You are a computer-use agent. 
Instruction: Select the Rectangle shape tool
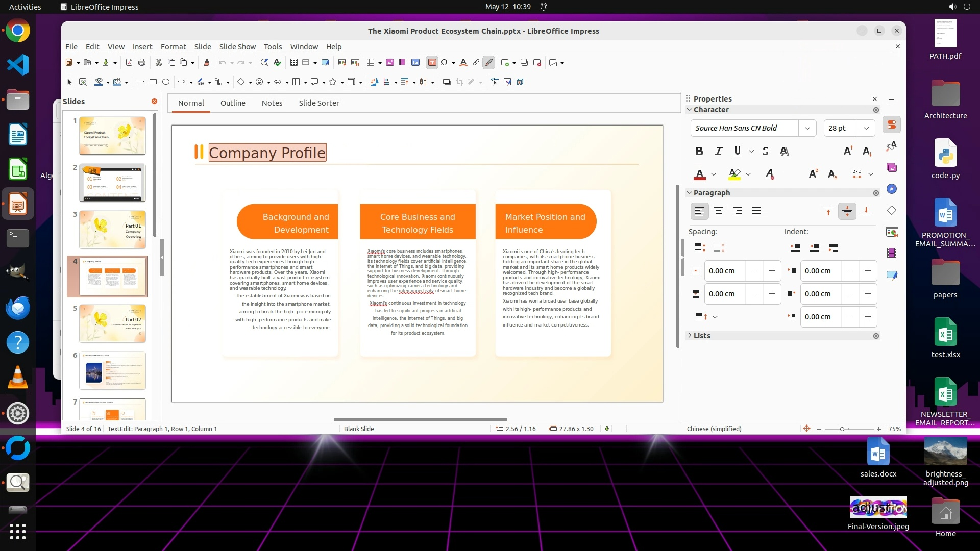pos(153,82)
